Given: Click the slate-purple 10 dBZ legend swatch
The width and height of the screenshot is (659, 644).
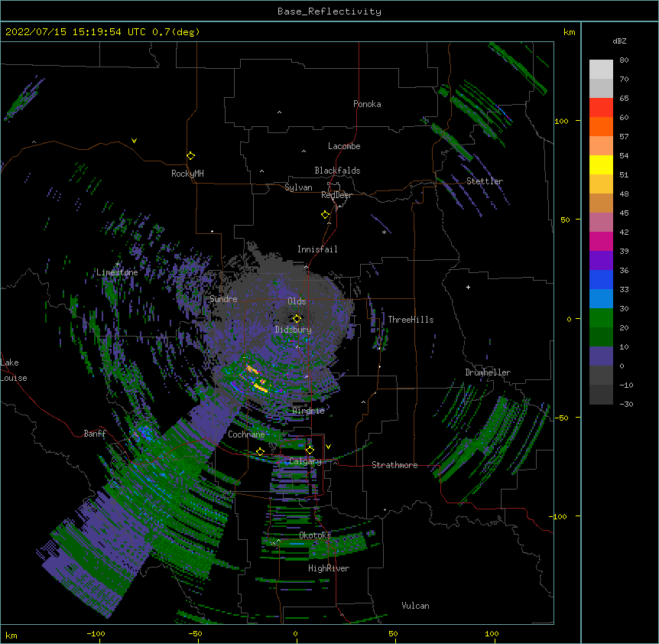Looking at the screenshot, I should coord(601,356).
